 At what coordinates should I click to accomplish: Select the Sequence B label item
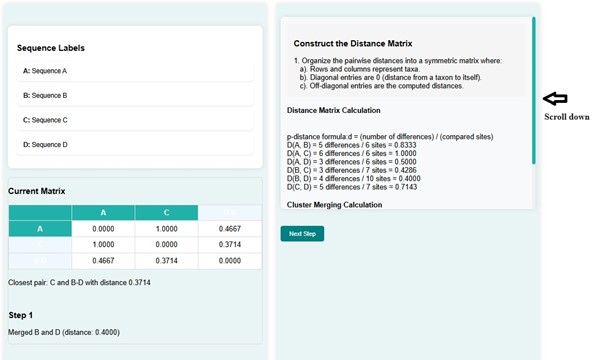tap(135, 96)
